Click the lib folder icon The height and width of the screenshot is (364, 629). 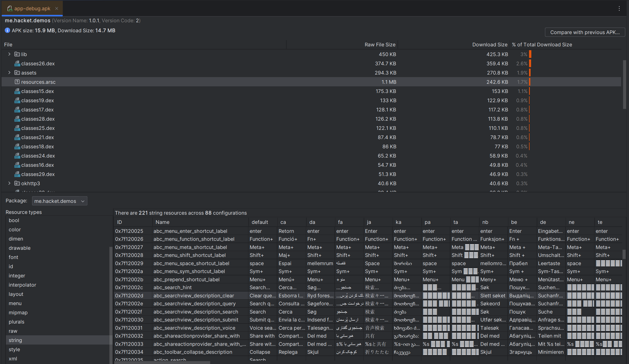pos(17,54)
